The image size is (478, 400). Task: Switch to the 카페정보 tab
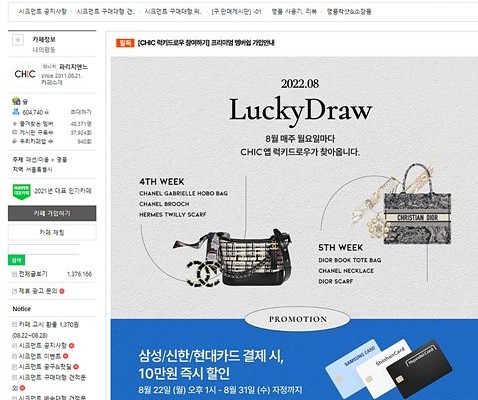point(44,39)
